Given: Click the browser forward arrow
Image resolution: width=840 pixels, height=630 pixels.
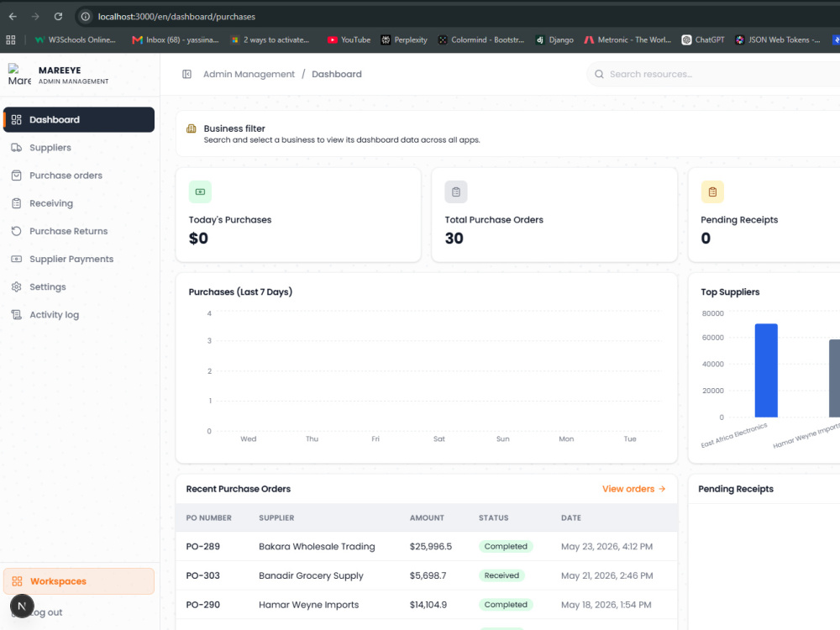Looking at the screenshot, I should point(35,17).
